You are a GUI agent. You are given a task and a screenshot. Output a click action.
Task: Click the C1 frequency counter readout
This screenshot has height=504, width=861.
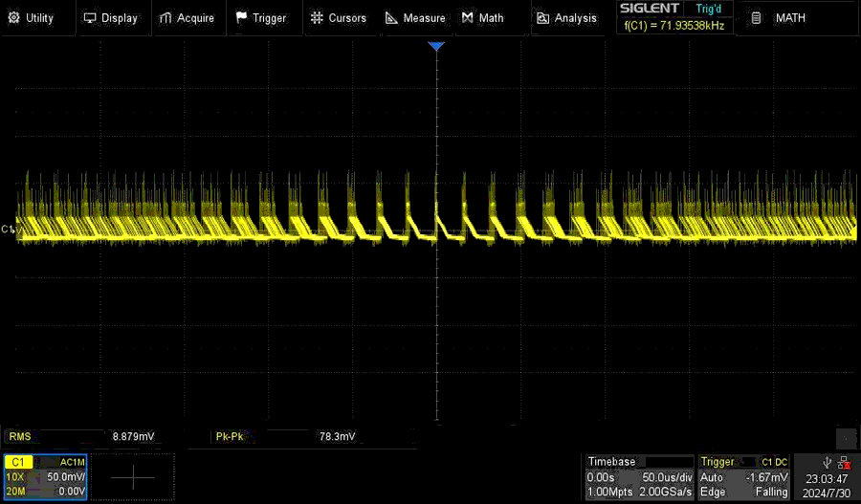tap(674, 26)
